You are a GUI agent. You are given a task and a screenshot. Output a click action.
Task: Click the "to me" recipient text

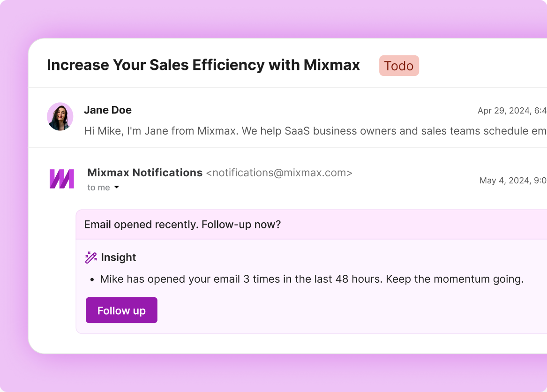[x=98, y=188]
